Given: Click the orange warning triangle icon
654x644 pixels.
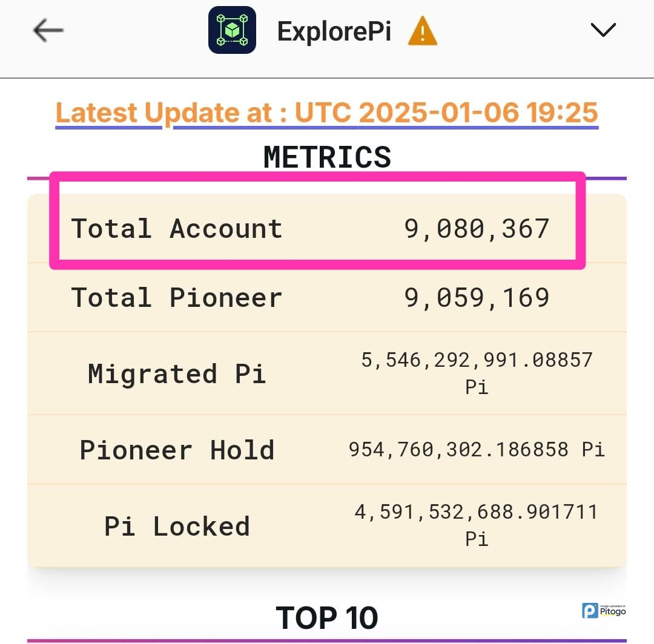Looking at the screenshot, I should pyautogui.click(x=422, y=31).
